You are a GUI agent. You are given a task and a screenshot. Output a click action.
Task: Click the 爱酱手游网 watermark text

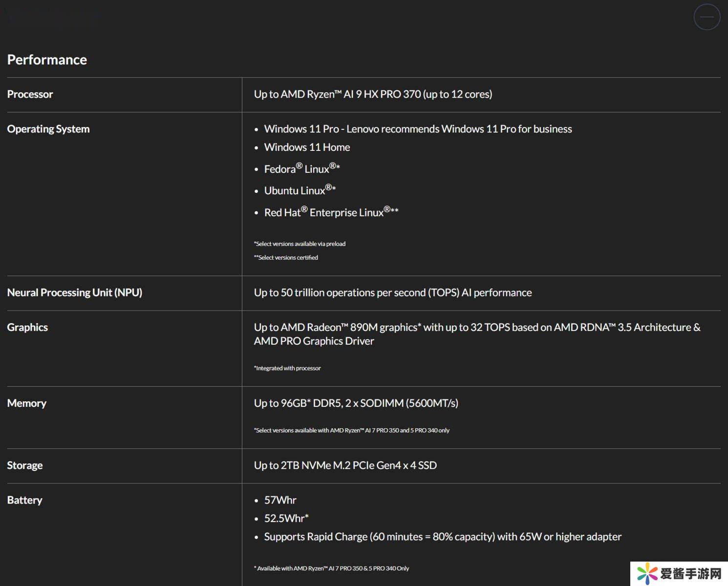click(x=690, y=574)
